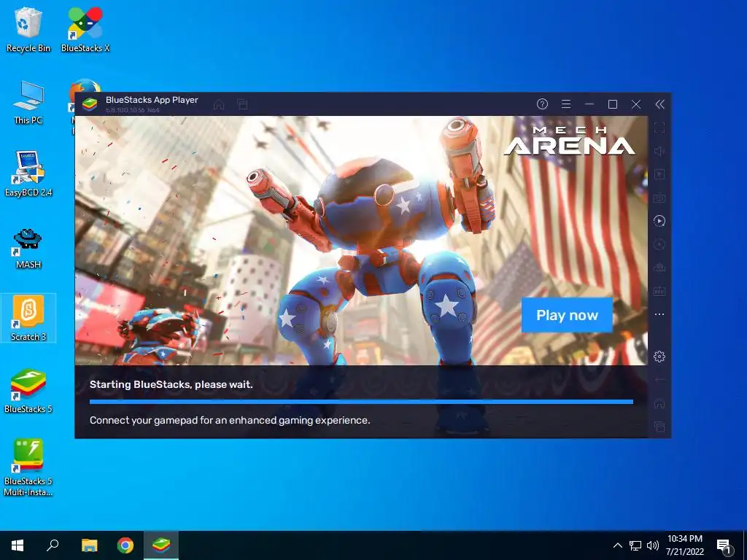Click the back arrow in BlueStacks sidebar
Screen dimensions: 747x560
(659, 379)
